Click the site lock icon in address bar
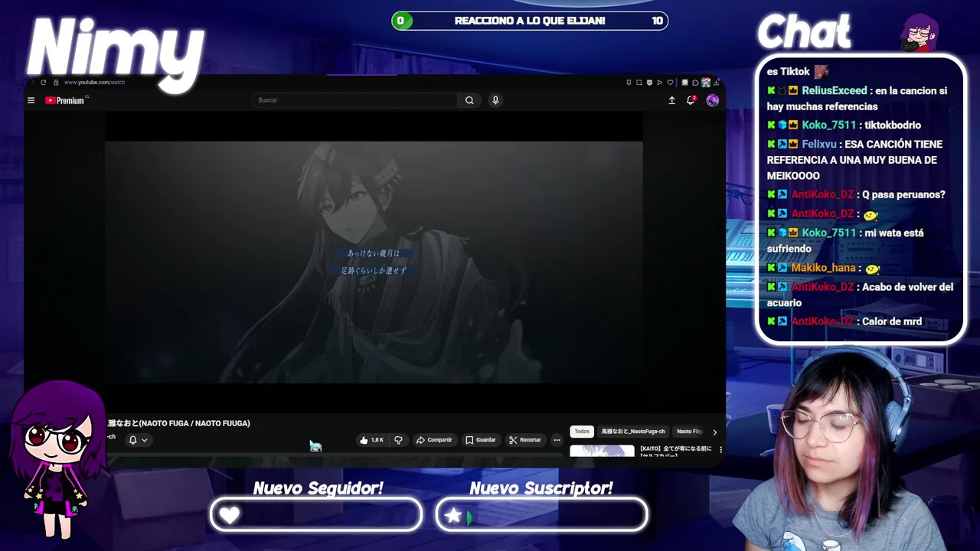Viewport: 980px width, 551px height. click(x=56, y=83)
